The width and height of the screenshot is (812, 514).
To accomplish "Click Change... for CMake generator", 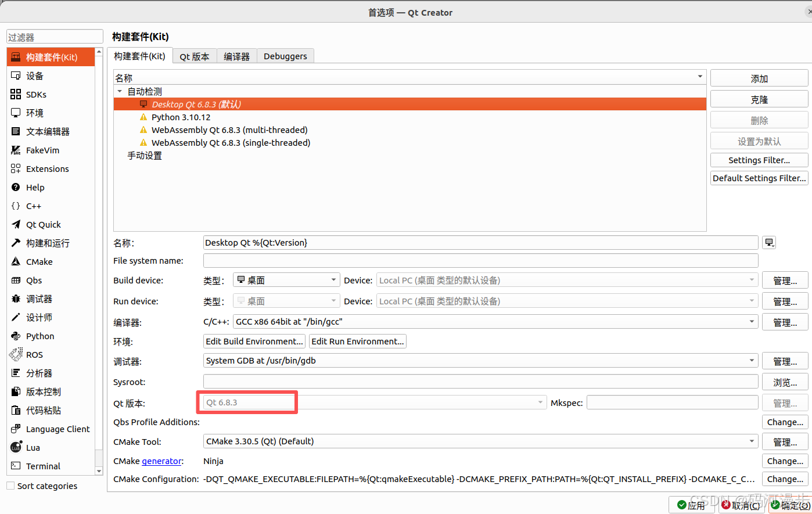I will [785, 461].
